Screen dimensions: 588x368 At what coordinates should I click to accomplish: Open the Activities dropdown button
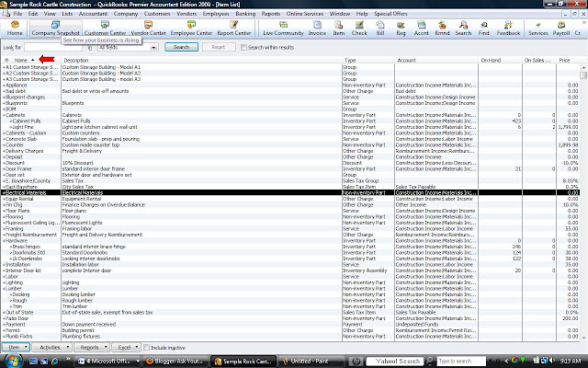[51, 348]
